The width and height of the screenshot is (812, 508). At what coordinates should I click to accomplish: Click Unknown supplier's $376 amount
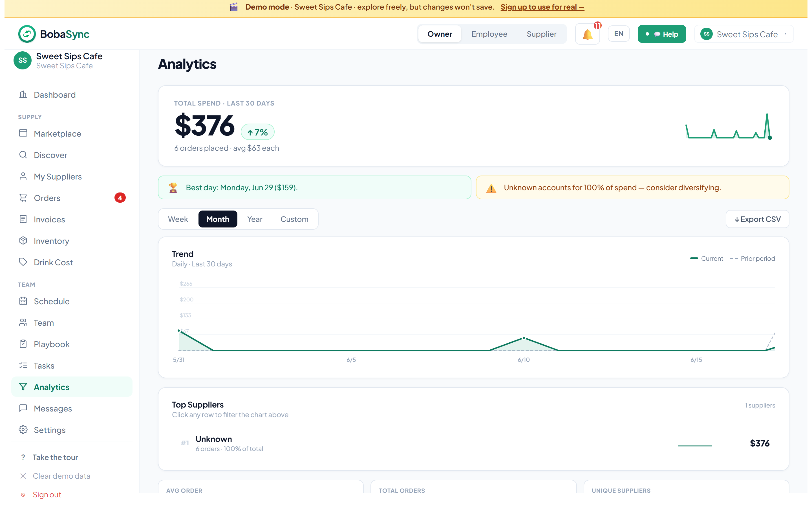tap(760, 443)
